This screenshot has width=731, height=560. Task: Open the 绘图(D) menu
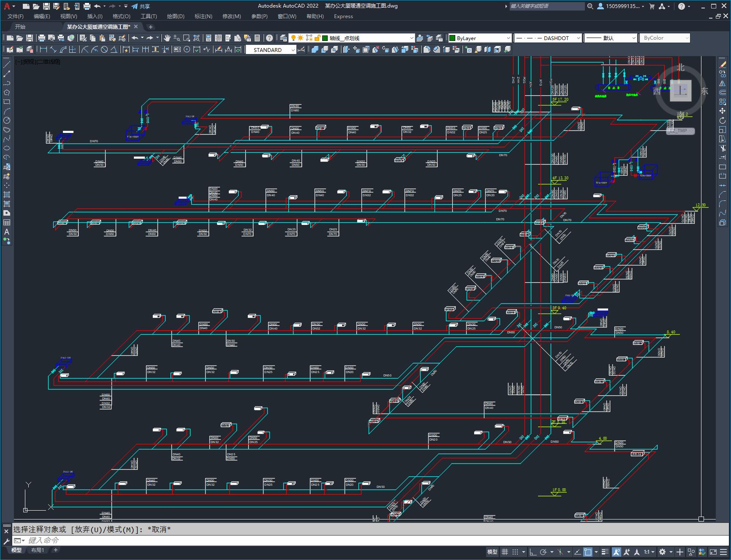click(x=176, y=16)
